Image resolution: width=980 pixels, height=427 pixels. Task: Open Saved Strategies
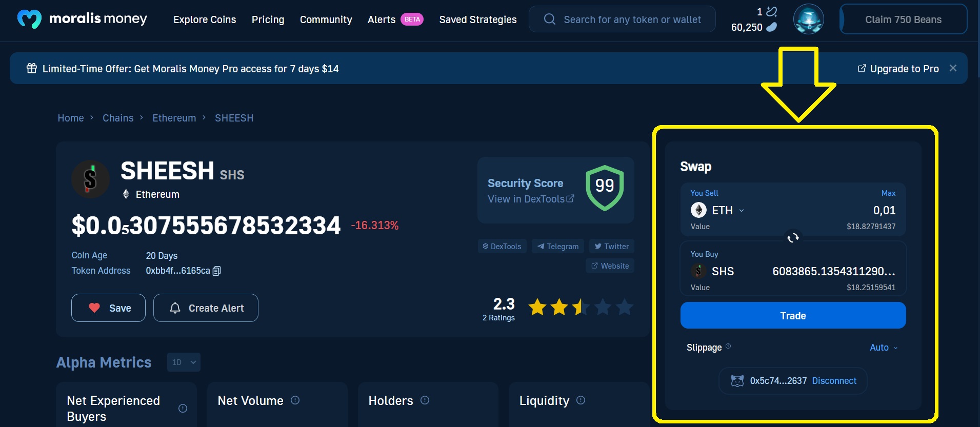click(x=478, y=19)
